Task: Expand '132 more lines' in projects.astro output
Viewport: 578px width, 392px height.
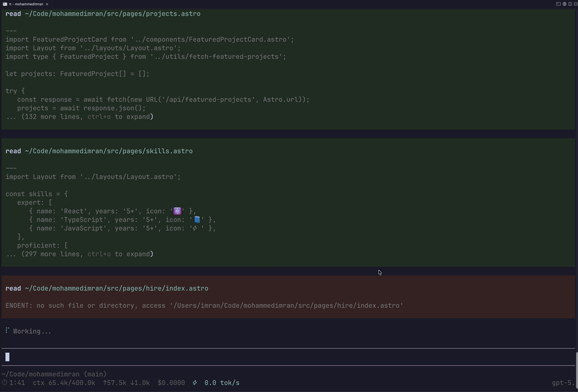Action: [x=79, y=117]
